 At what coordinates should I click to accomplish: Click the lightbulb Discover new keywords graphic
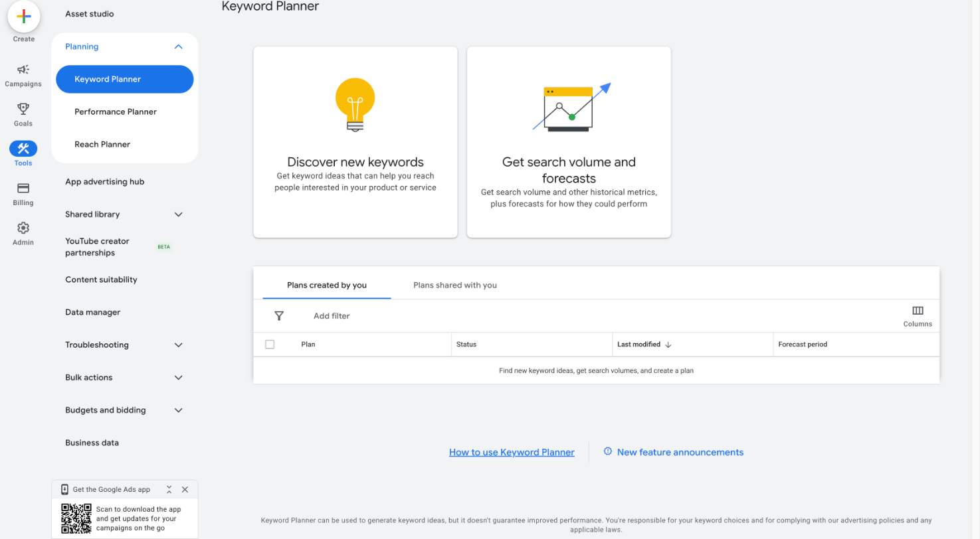pyautogui.click(x=355, y=104)
